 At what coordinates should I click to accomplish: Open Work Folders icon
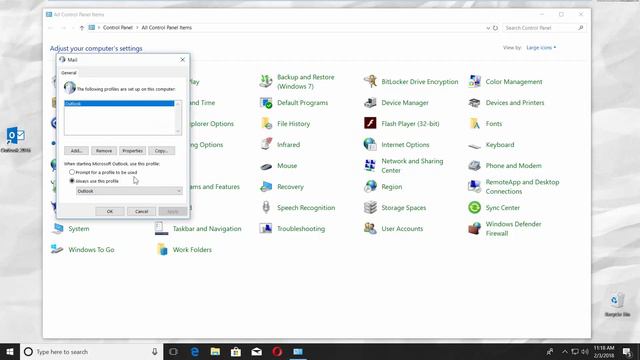[162, 249]
